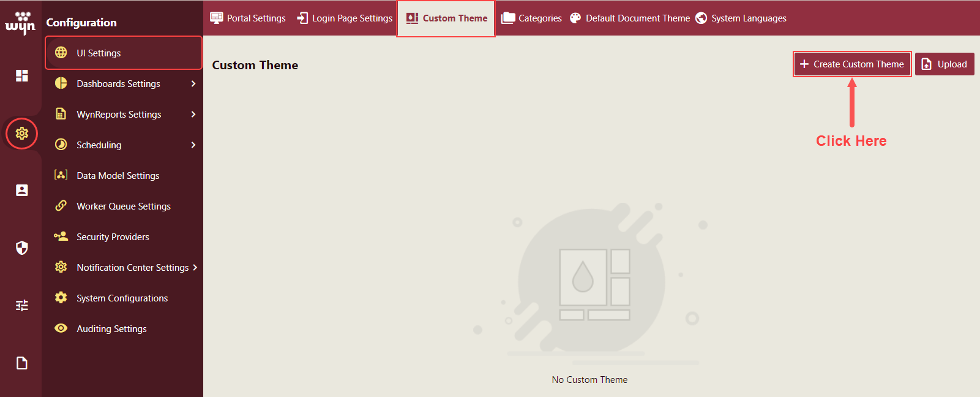Click Create Custom Theme button

pyautogui.click(x=852, y=64)
